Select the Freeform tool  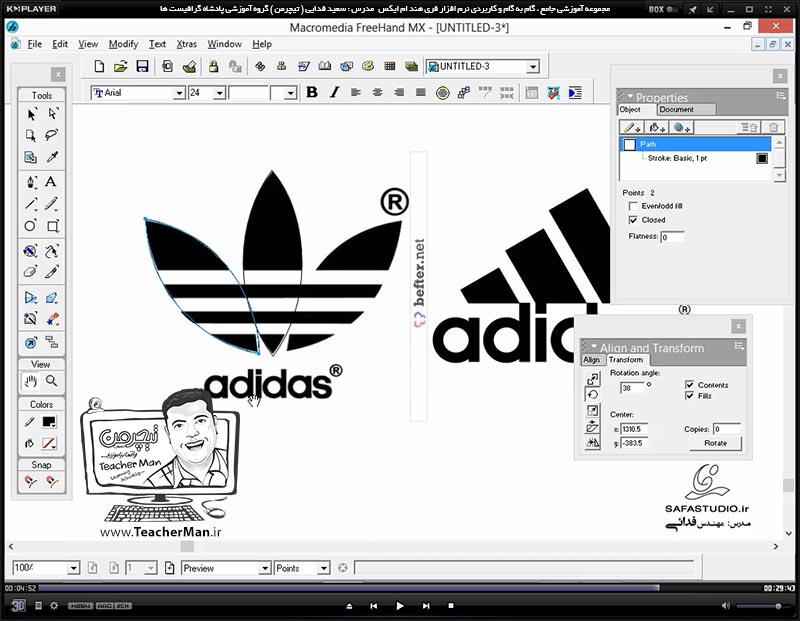click(52, 251)
